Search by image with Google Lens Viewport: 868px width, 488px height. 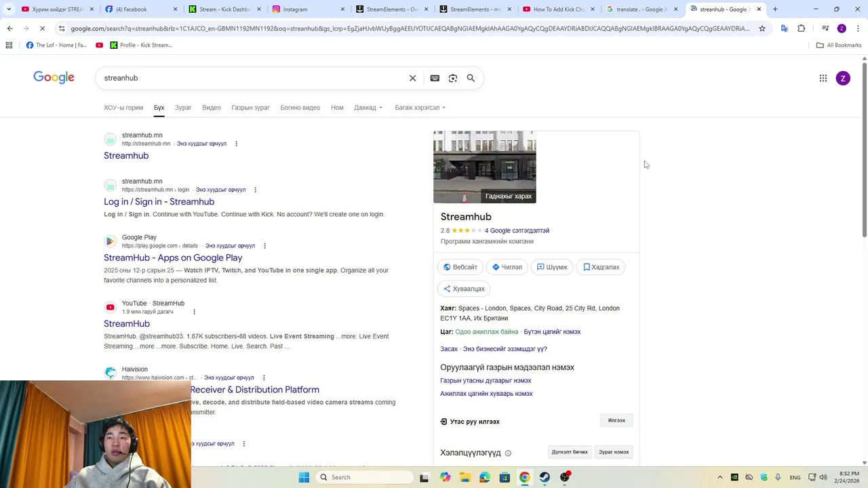pyautogui.click(x=453, y=78)
